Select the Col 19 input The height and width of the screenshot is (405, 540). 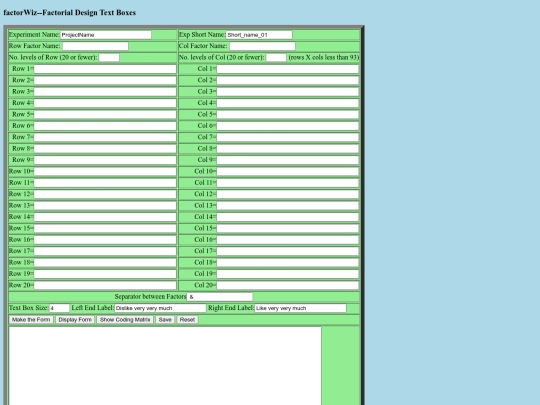(288, 274)
